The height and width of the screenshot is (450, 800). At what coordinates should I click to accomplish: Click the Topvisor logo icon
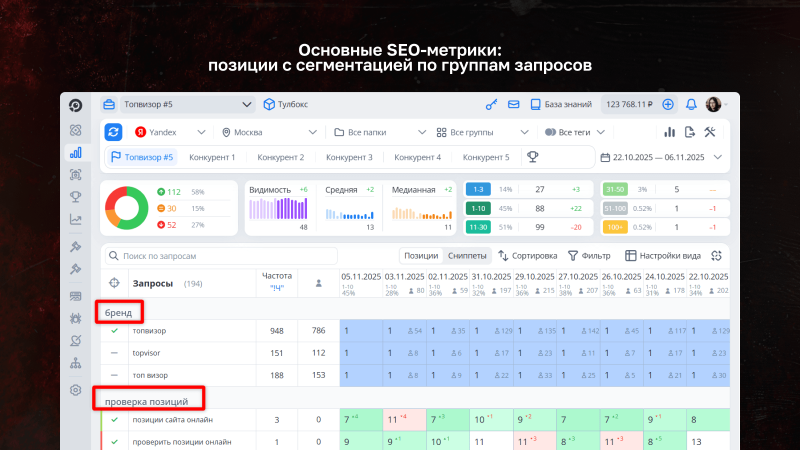coord(76,105)
